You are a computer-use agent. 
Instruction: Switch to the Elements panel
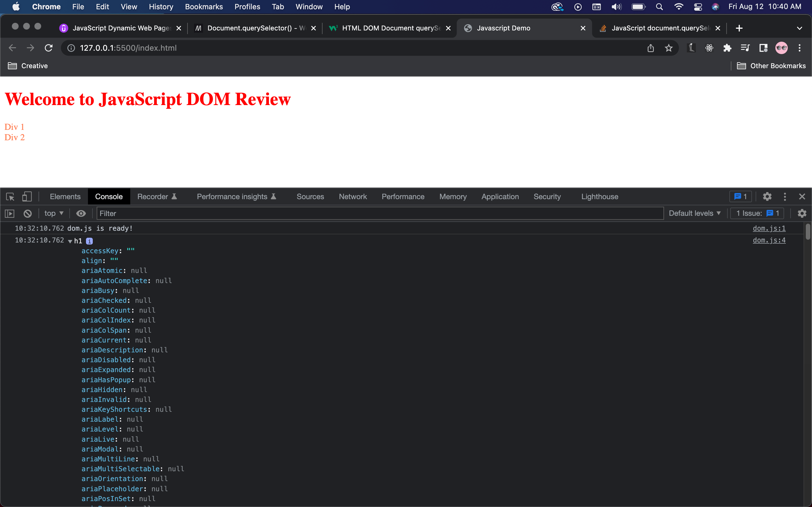tap(65, 197)
